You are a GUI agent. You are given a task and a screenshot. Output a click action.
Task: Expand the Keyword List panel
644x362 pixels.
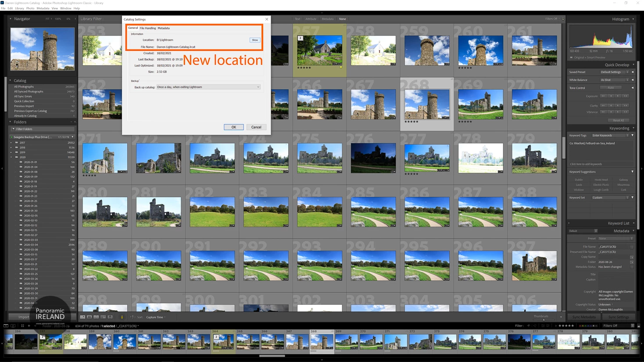pos(633,223)
